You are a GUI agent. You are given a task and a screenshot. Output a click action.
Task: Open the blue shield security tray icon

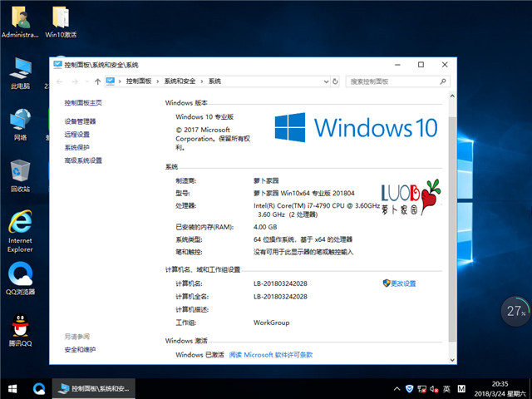(x=409, y=389)
